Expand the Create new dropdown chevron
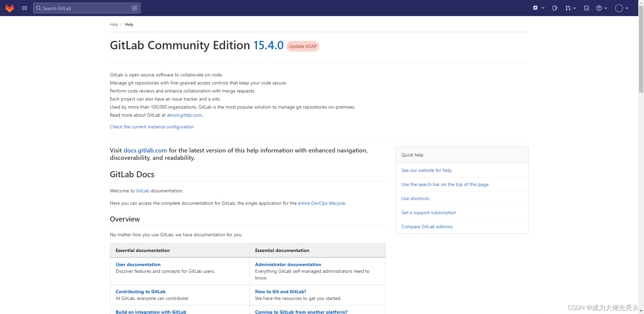 click(543, 8)
